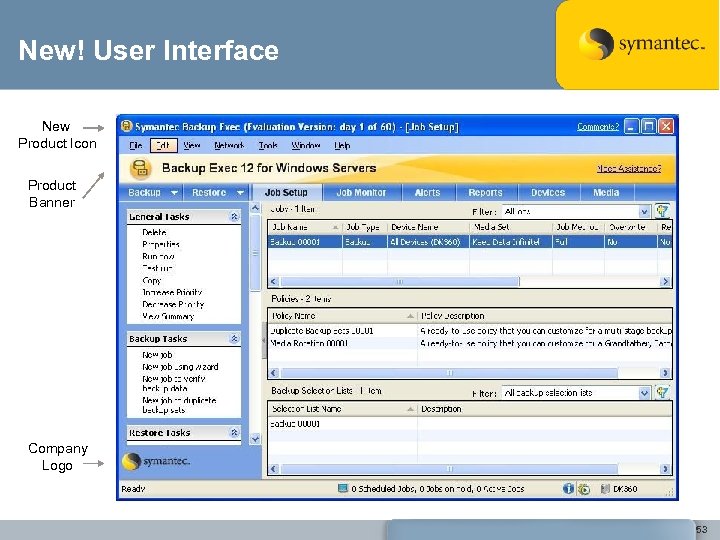Switch to the Media tab

pos(606,192)
